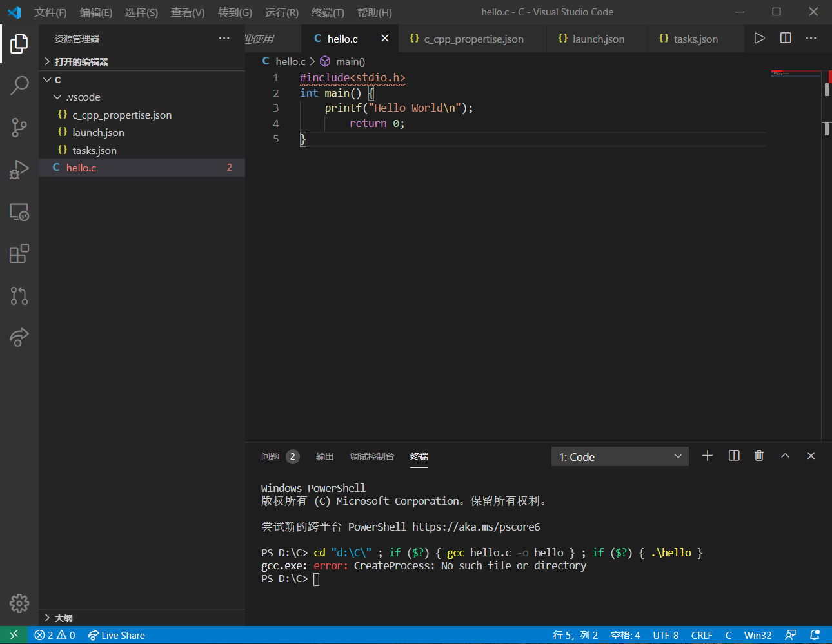This screenshot has width=832, height=644.
Task: Click line and column indicator in status bar
Action: point(575,635)
